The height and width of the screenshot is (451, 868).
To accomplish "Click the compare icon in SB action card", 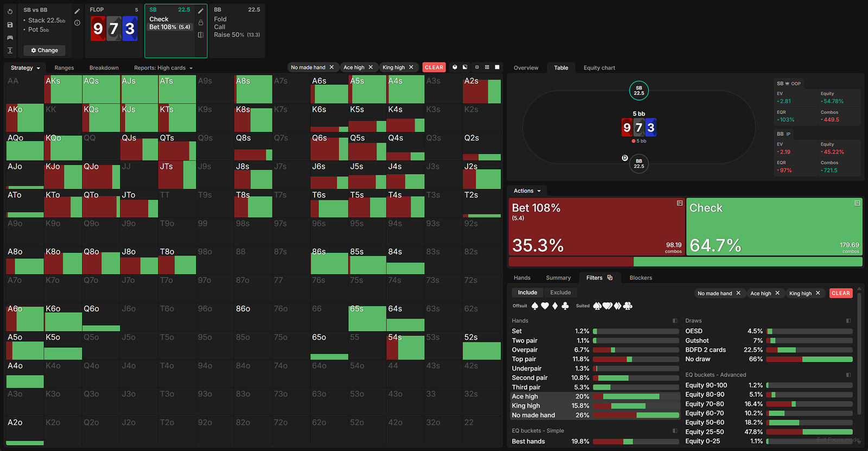I will pyautogui.click(x=201, y=35).
